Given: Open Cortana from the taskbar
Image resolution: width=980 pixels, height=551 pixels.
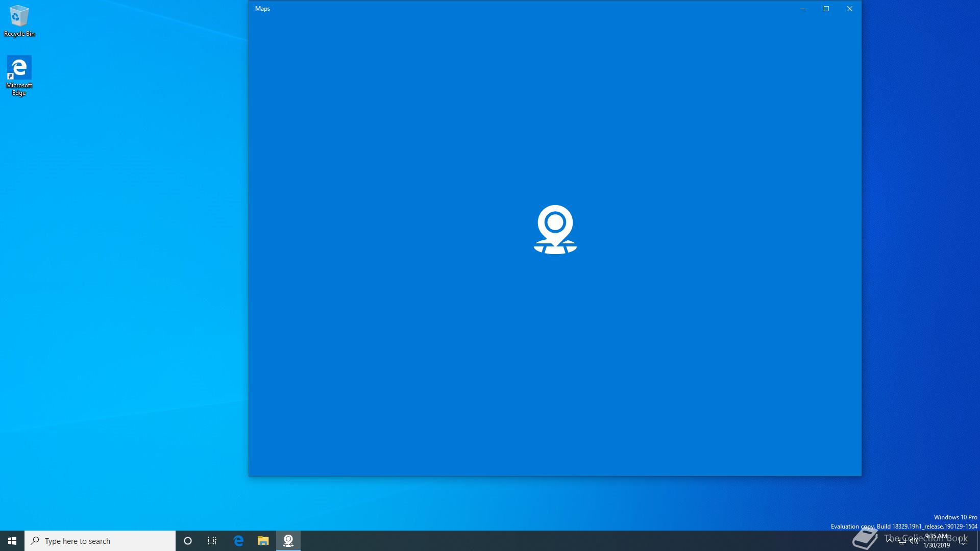Looking at the screenshot, I should pyautogui.click(x=188, y=541).
